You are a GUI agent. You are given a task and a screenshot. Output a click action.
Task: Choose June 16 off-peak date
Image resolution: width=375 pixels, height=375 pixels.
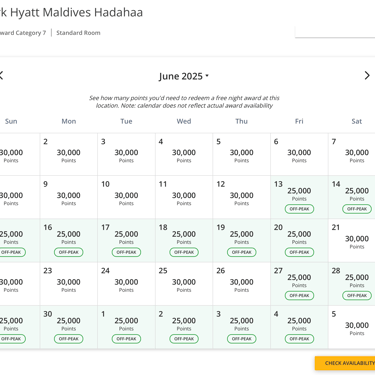click(69, 241)
